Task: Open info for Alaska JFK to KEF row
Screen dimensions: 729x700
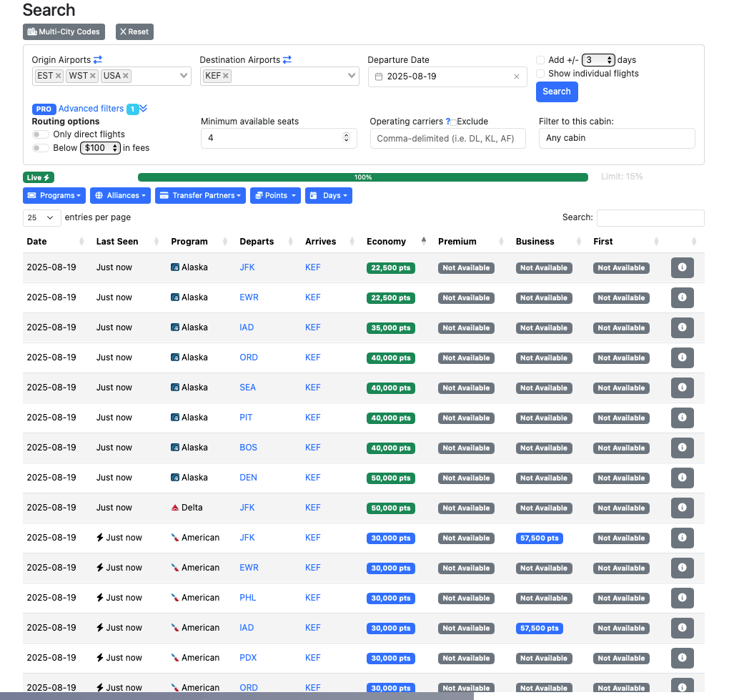Action: 682,267
